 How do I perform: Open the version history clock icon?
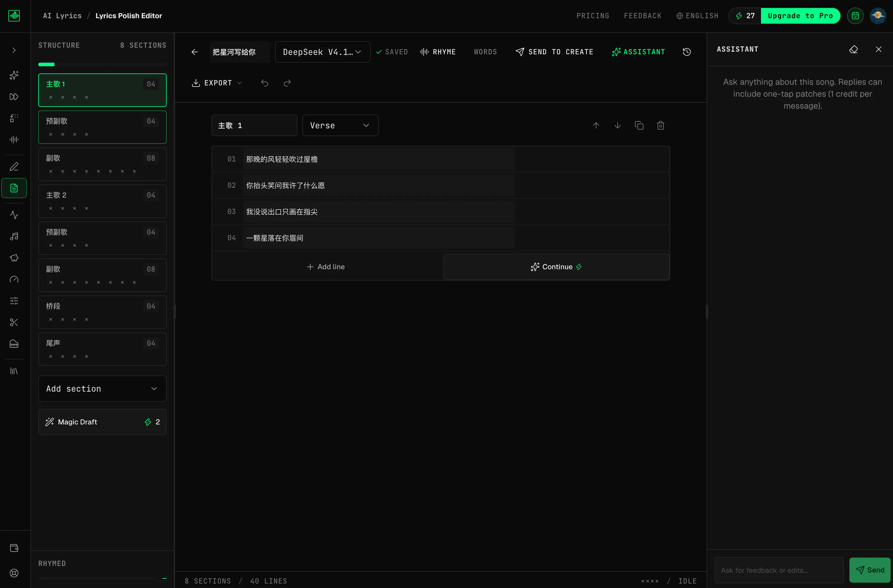tap(687, 52)
